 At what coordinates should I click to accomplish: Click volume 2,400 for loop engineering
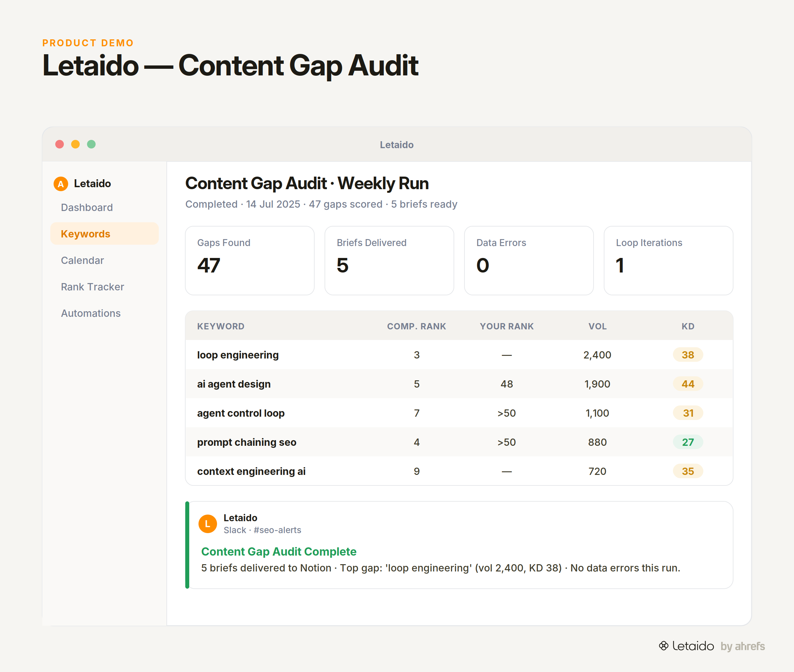click(597, 355)
